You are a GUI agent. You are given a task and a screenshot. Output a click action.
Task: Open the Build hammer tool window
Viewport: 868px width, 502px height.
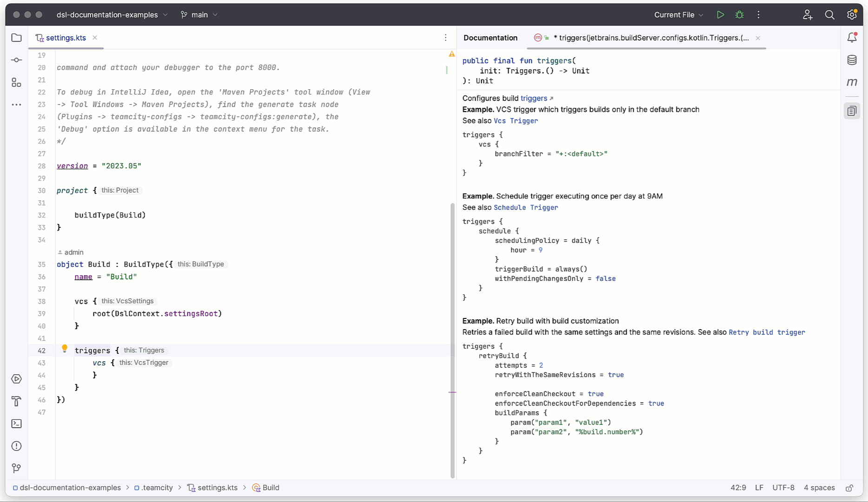16,401
